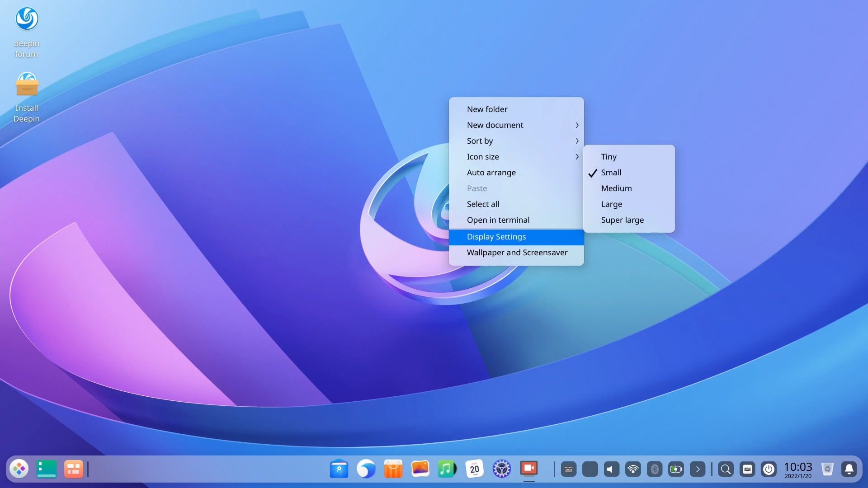The image size is (868, 488).
Task: Click the screen recorder dock icon
Action: pos(529,469)
